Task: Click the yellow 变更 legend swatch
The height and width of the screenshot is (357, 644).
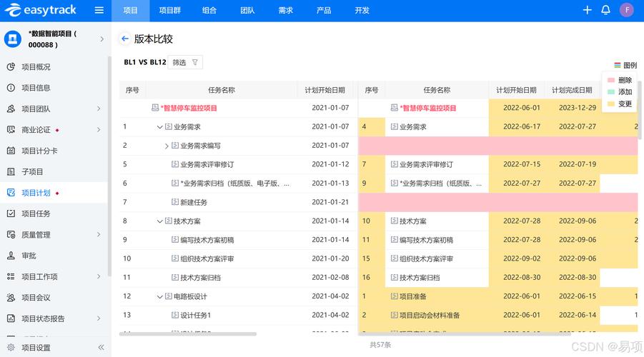Action: coord(610,104)
